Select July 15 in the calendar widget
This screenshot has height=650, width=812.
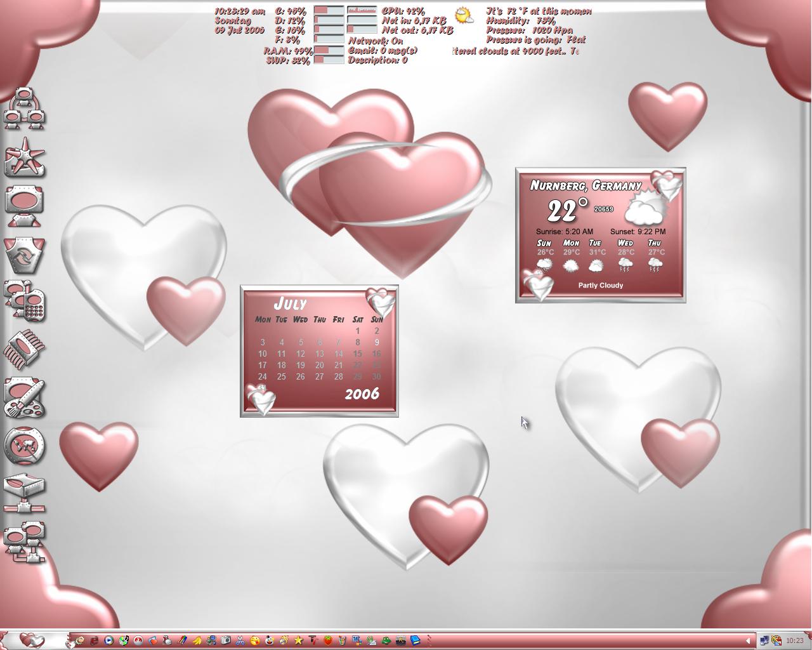357,354
